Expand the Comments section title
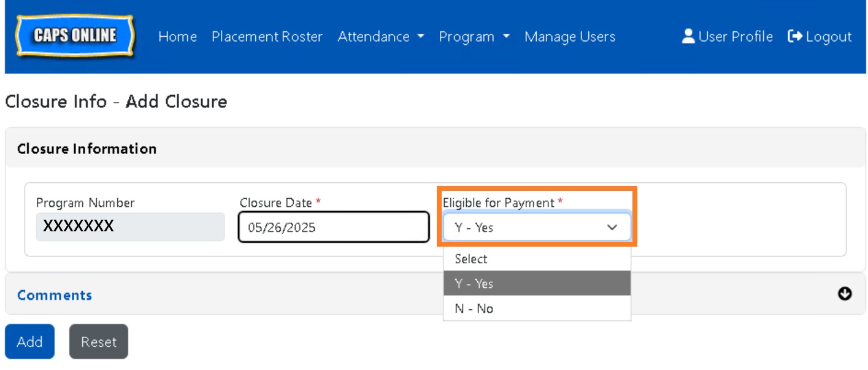 [55, 295]
